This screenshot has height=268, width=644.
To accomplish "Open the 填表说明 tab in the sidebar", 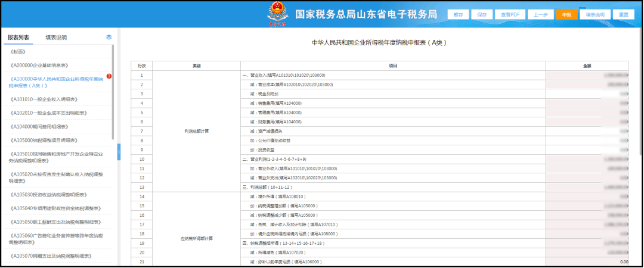I will coord(56,38).
